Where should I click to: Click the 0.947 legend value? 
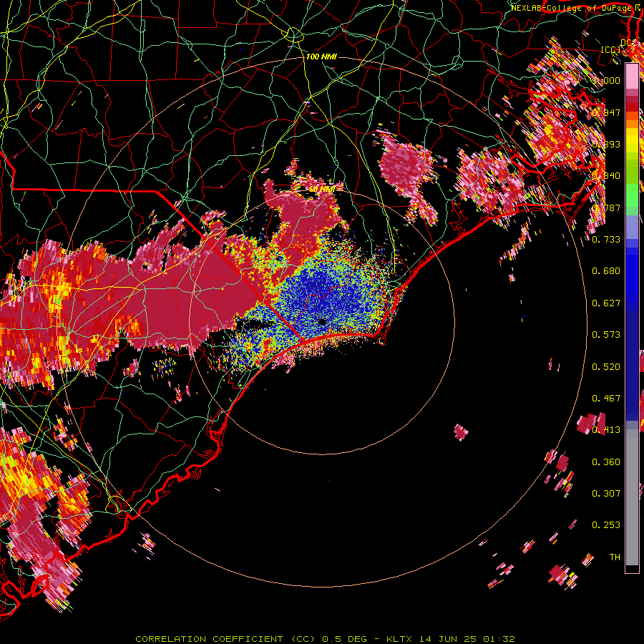point(606,112)
